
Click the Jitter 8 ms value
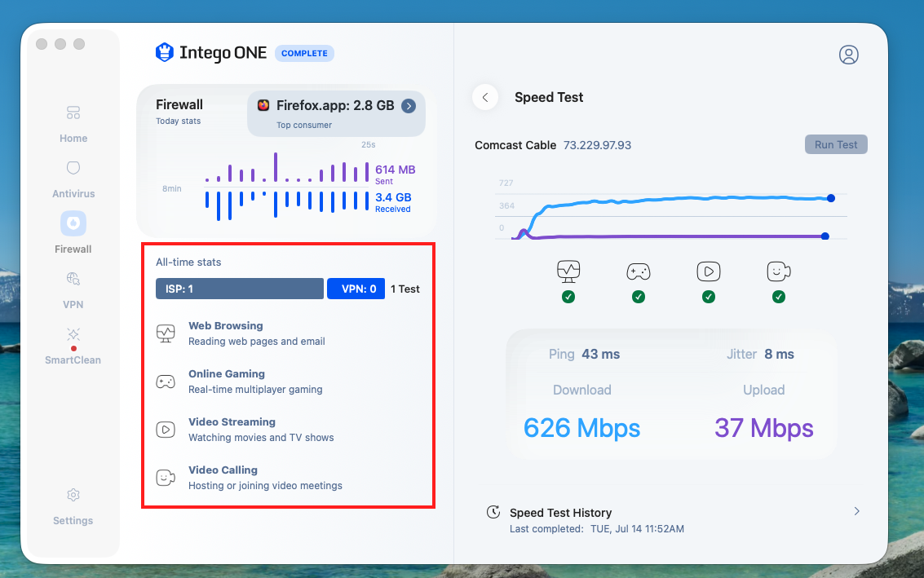[x=779, y=354]
